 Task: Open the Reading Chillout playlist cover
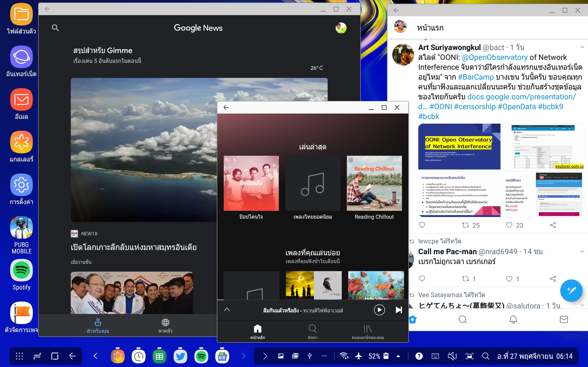point(374,183)
